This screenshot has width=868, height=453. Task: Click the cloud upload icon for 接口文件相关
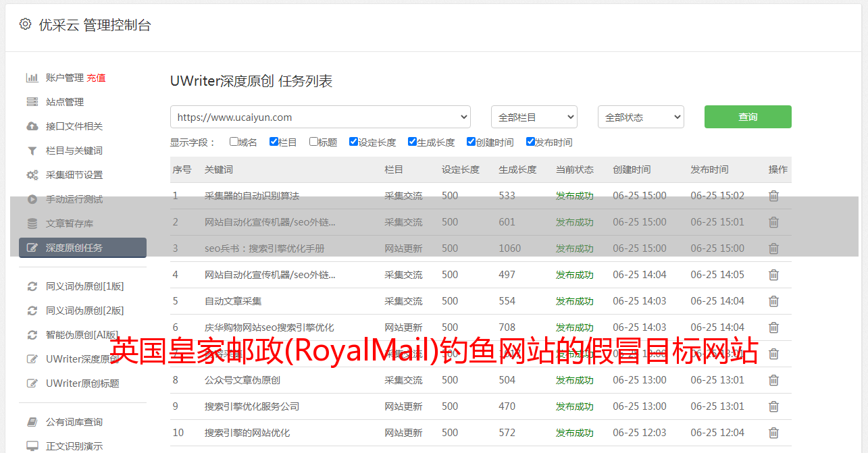tap(32, 126)
